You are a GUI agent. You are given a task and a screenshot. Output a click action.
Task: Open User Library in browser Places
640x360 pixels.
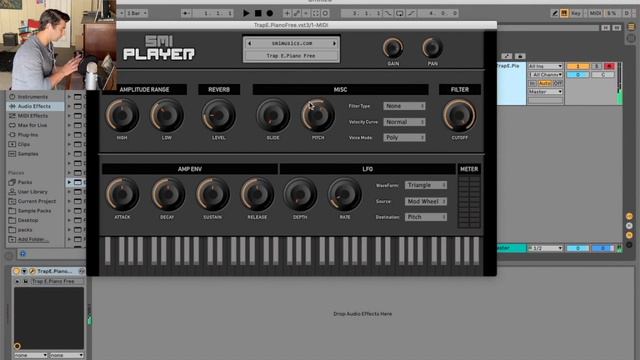[33, 192]
